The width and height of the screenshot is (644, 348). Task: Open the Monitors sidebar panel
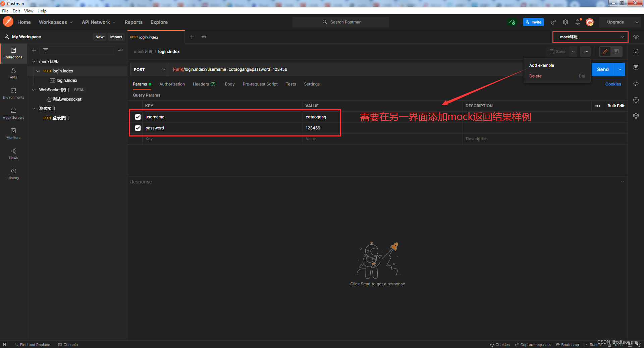pos(13,134)
